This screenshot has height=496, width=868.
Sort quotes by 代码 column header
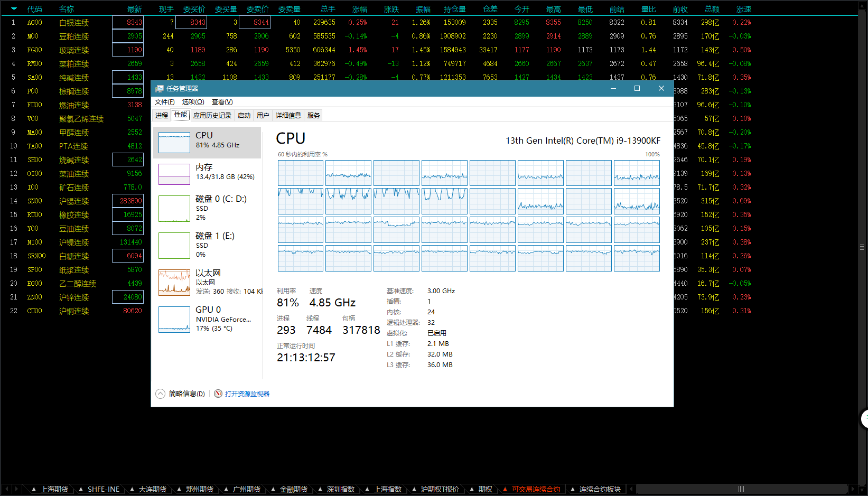click(35, 9)
